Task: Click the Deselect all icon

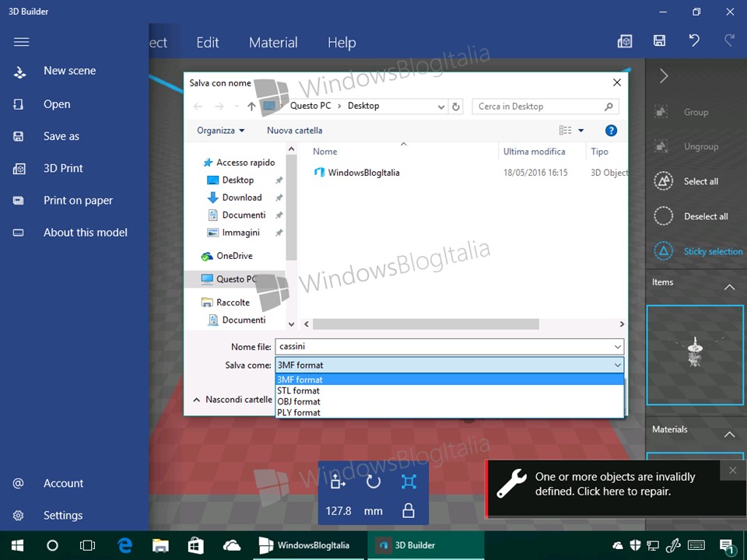Action: click(x=664, y=215)
